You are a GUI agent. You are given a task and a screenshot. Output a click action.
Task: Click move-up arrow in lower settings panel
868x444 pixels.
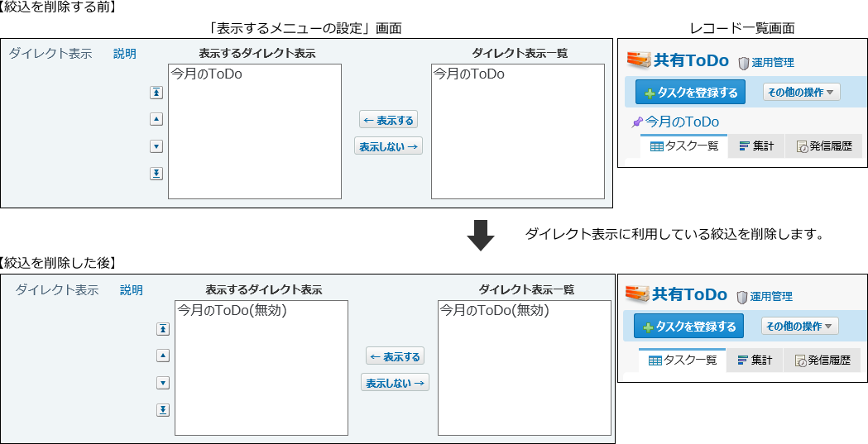163,356
